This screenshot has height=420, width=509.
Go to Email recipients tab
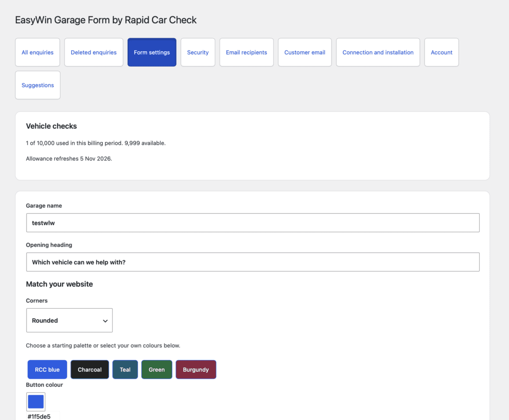point(247,52)
